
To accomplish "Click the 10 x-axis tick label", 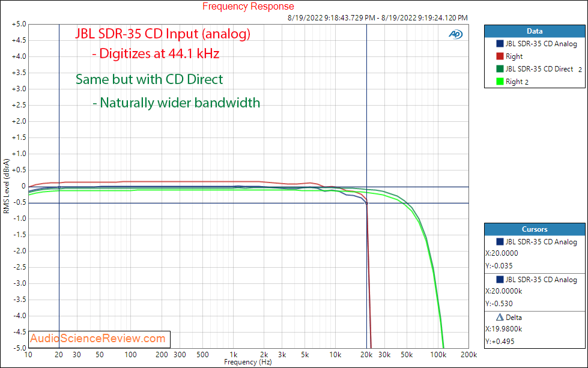I will pos(28,355).
